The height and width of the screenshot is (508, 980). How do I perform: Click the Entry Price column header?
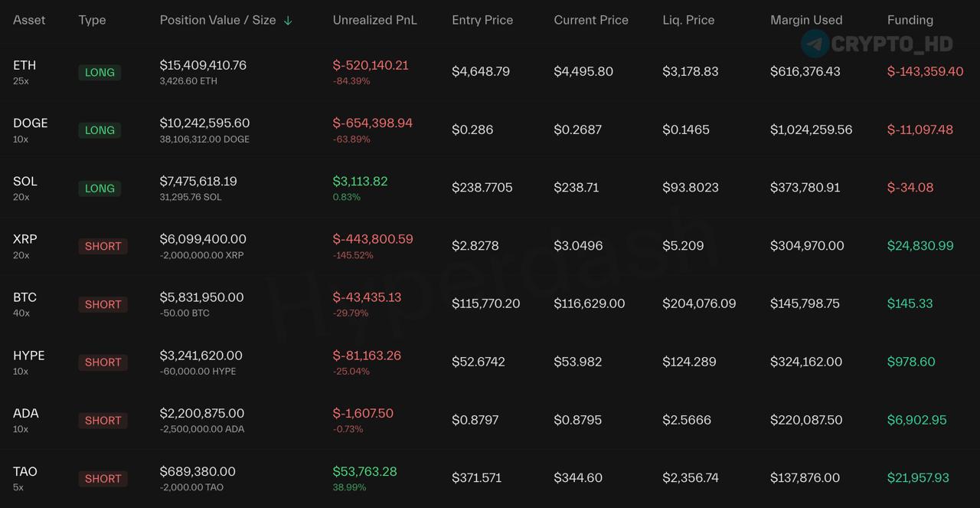click(482, 20)
